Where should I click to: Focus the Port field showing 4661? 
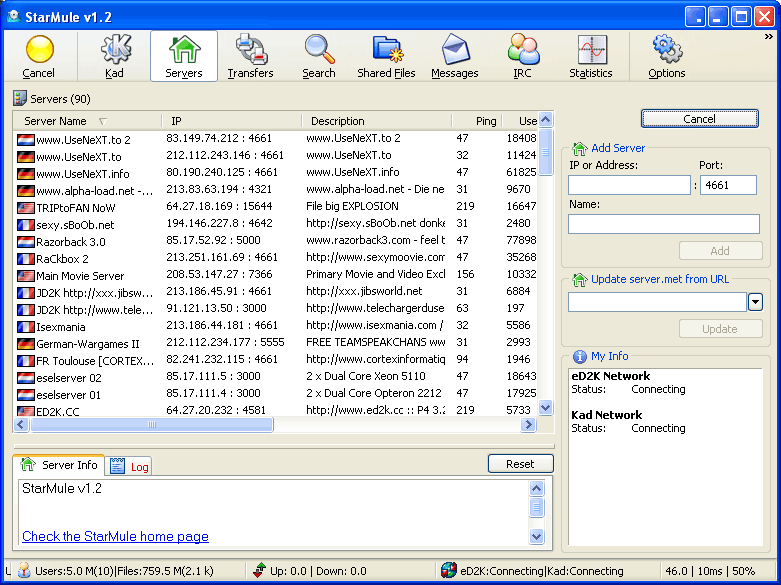728,185
